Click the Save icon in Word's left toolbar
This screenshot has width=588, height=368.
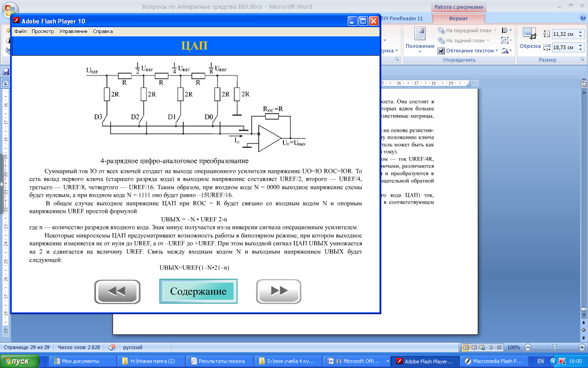click(x=6, y=72)
